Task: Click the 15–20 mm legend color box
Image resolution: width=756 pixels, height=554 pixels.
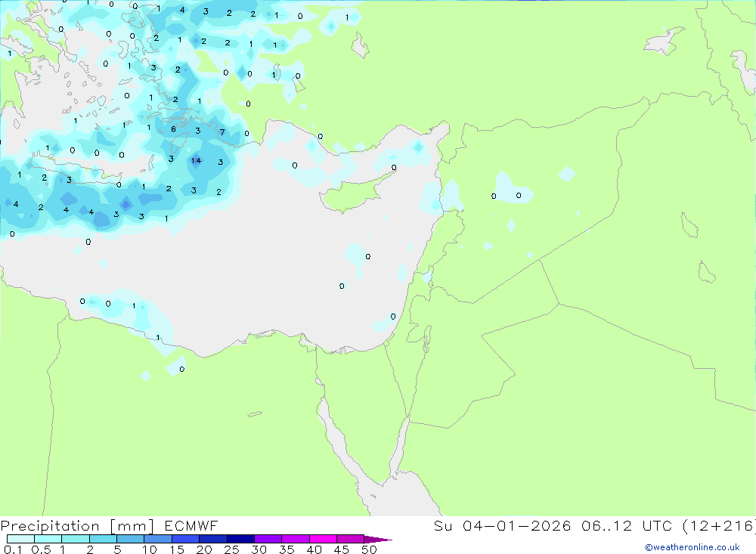Action: click(185, 539)
